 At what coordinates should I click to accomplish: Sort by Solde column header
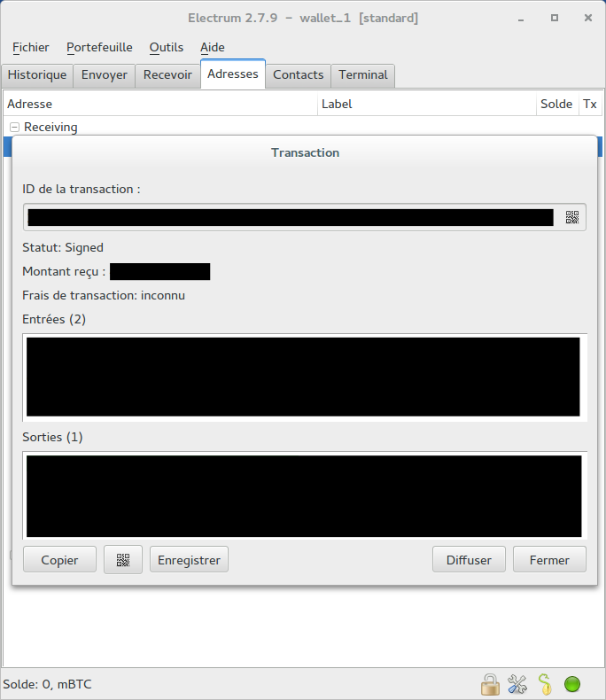tap(557, 104)
